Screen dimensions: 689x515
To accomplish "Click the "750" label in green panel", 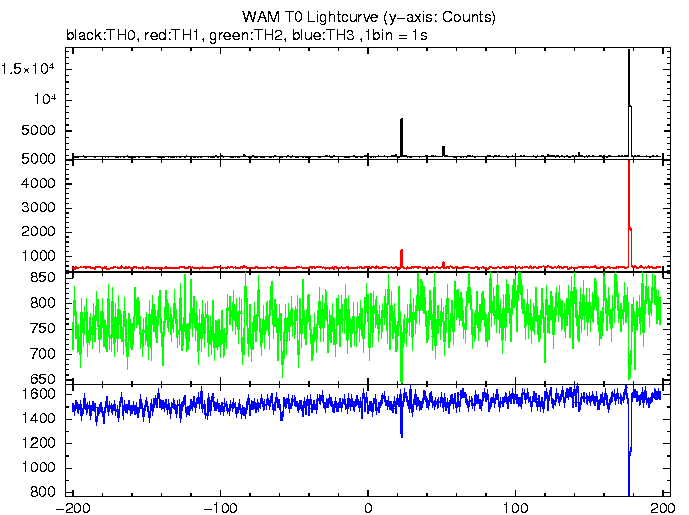I will (43, 329).
